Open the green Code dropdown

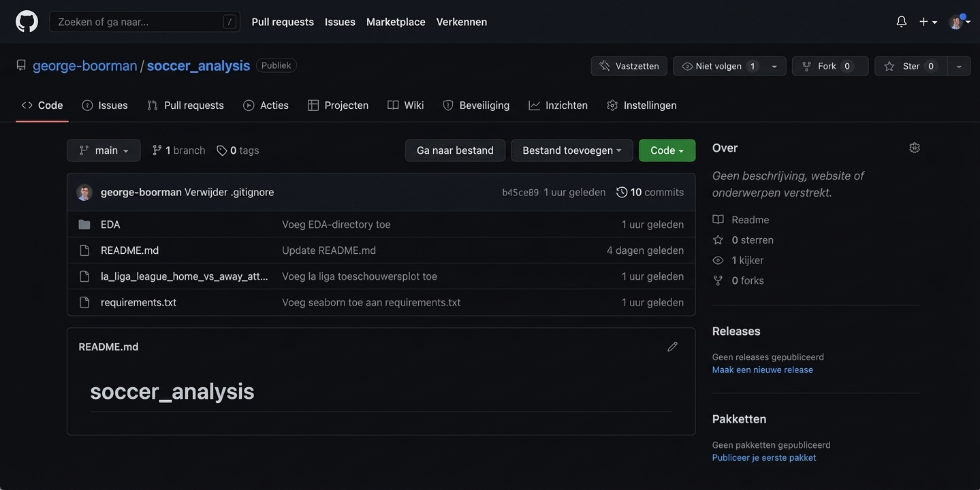coord(667,150)
